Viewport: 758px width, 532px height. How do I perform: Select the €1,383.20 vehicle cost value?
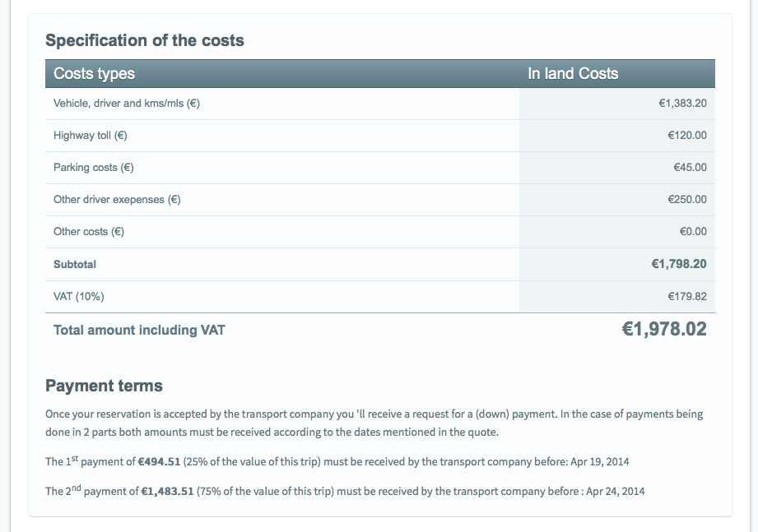click(682, 104)
